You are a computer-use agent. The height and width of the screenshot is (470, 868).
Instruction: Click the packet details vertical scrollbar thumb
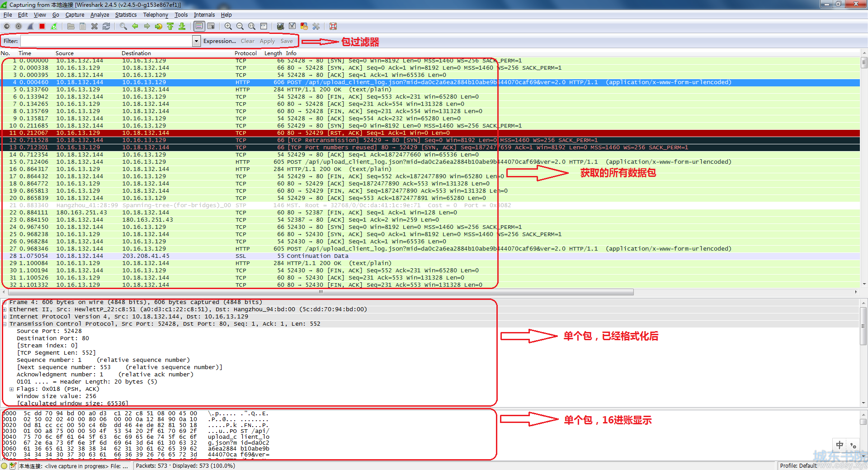click(863, 326)
